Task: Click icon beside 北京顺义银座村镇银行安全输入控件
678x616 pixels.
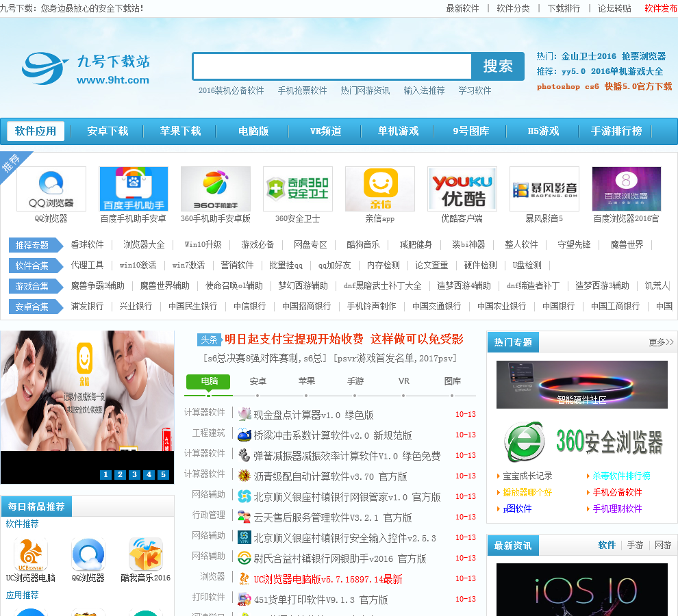Action: pos(244,537)
